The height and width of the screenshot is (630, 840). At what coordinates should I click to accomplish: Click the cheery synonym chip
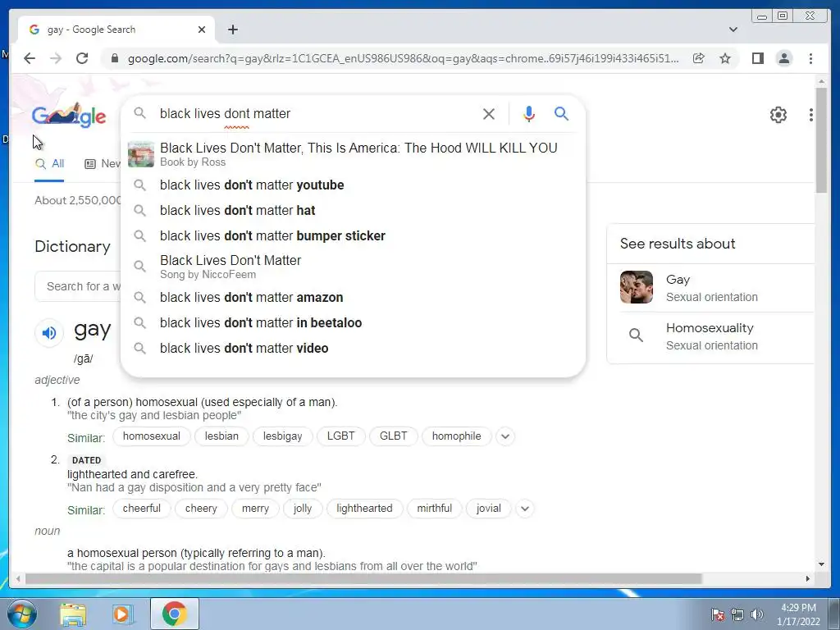tap(201, 509)
